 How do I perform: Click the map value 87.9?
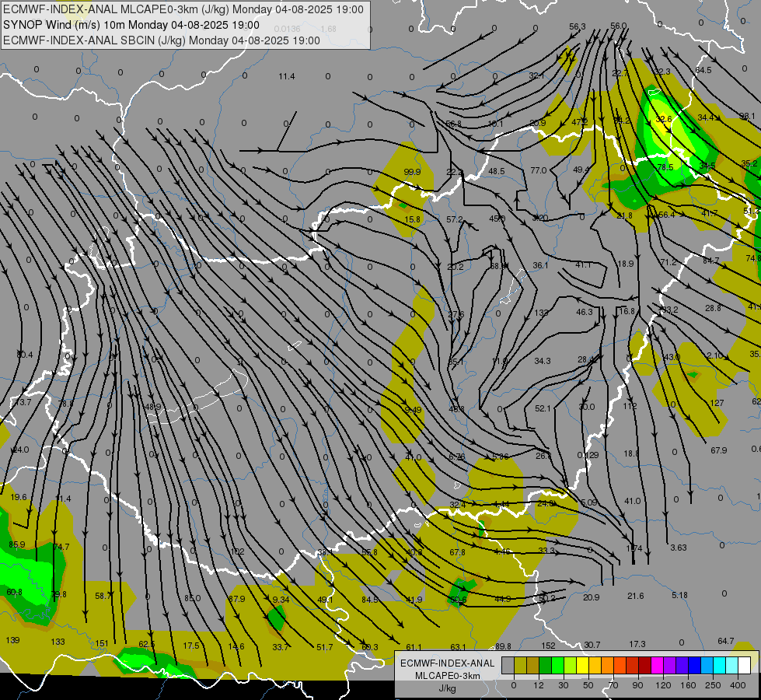(237, 599)
